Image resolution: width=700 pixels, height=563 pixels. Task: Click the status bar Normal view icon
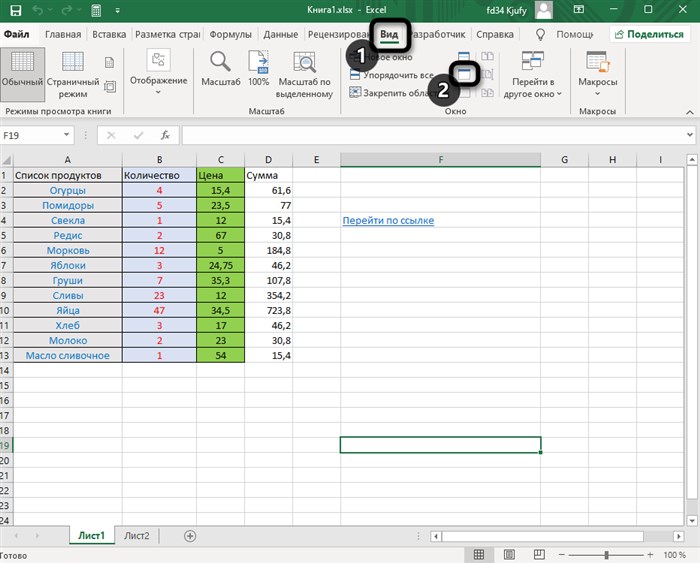pyautogui.click(x=479, y=555)
